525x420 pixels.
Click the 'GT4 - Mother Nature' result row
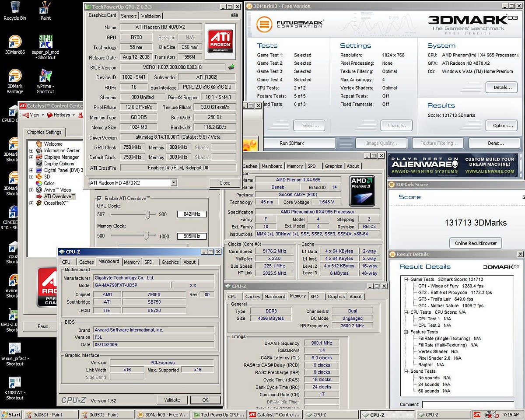tap(451, 306)
